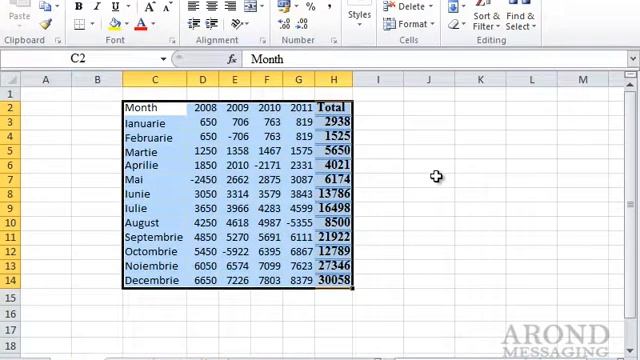Click the Increase Font Size icon
This screenshot has width=640, height=360.
(x=149, y=7)
